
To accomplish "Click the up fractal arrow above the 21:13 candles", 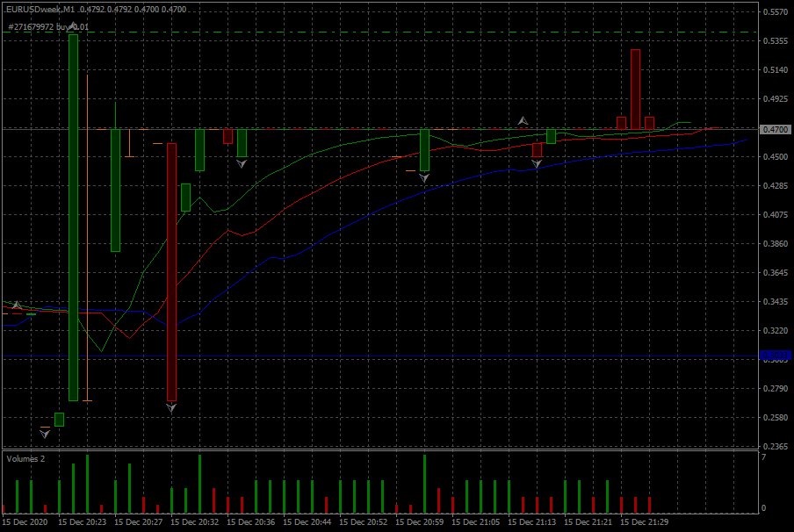I will click(x=523, y=119).
